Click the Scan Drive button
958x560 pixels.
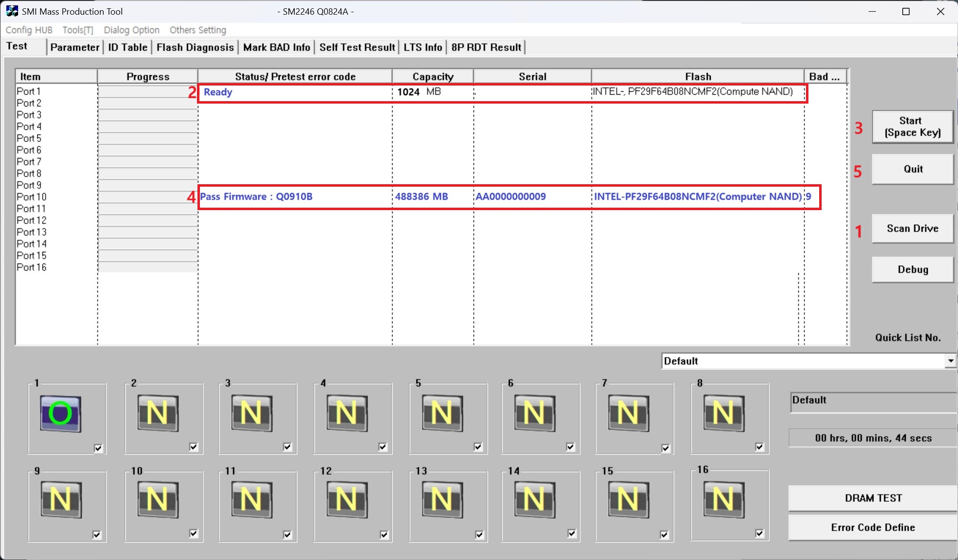coord(912,229)
